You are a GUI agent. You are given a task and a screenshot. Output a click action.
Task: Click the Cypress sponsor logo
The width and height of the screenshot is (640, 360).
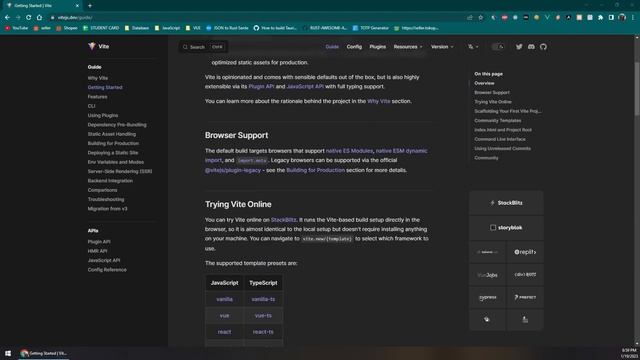click(x=487, y=298)
